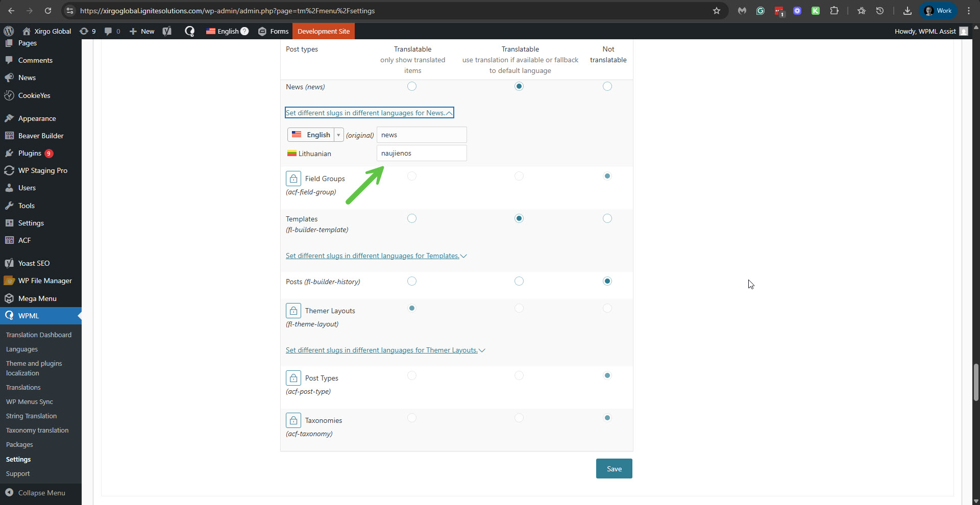Select 'only show translated' for Templates
Viewport: 980px width, 505px height.
pyautogui.click(x=412, y=218)
